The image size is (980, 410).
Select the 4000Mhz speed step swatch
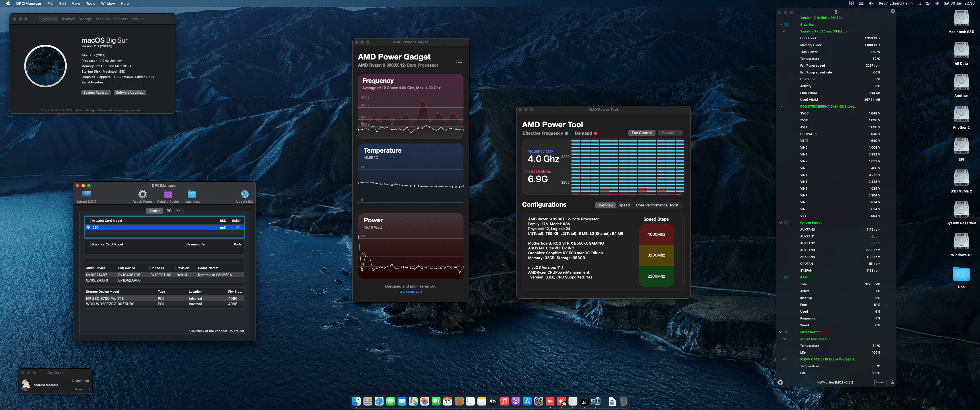tap(656, 235)
